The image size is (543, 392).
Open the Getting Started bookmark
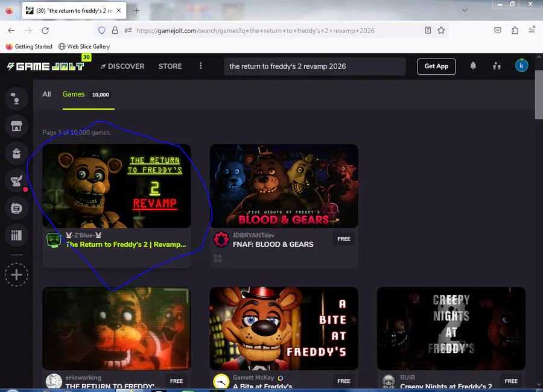[x=29, y=46]
